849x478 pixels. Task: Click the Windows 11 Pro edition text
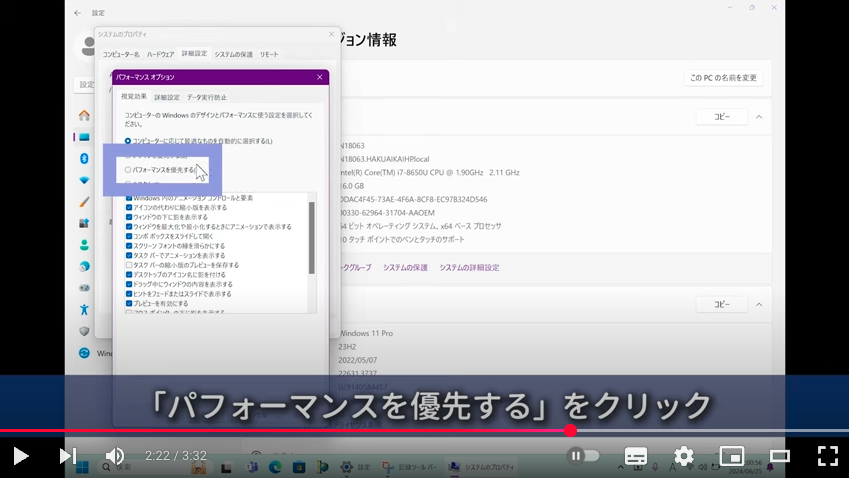click(x=366, y=333)
